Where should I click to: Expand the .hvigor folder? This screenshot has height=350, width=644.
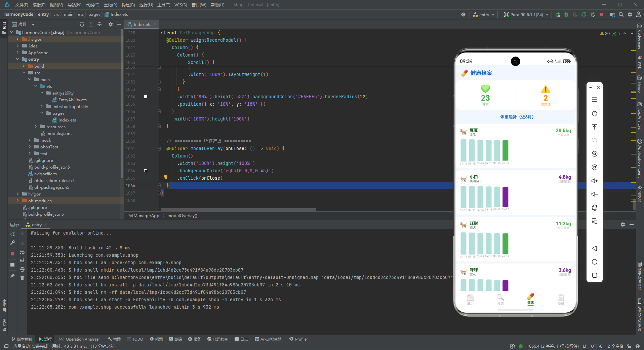tap(17, 39)
